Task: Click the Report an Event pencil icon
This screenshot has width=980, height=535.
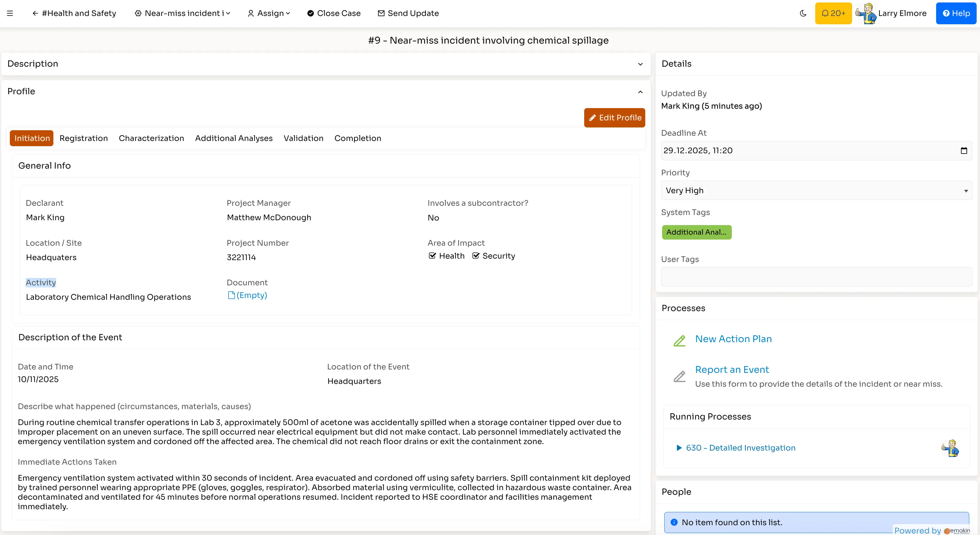Action: tap(679, 376)
